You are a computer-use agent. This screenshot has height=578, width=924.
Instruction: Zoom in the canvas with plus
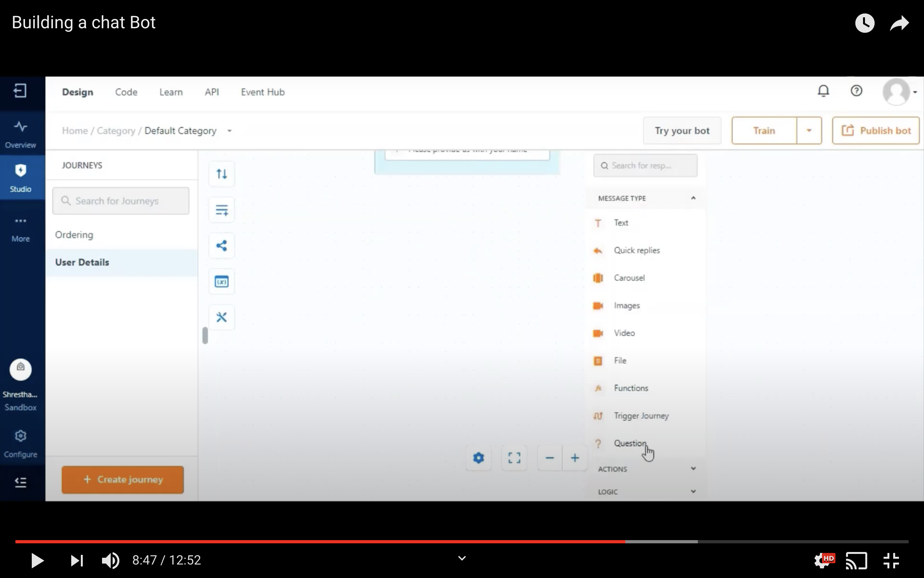coord(575,458)
